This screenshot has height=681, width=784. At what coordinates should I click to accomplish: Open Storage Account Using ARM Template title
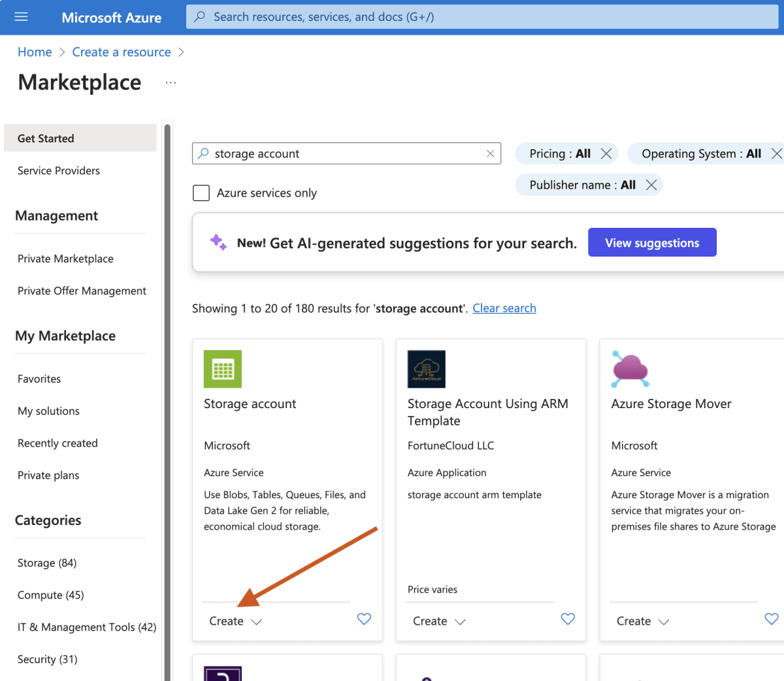click(x=488, y=412)
